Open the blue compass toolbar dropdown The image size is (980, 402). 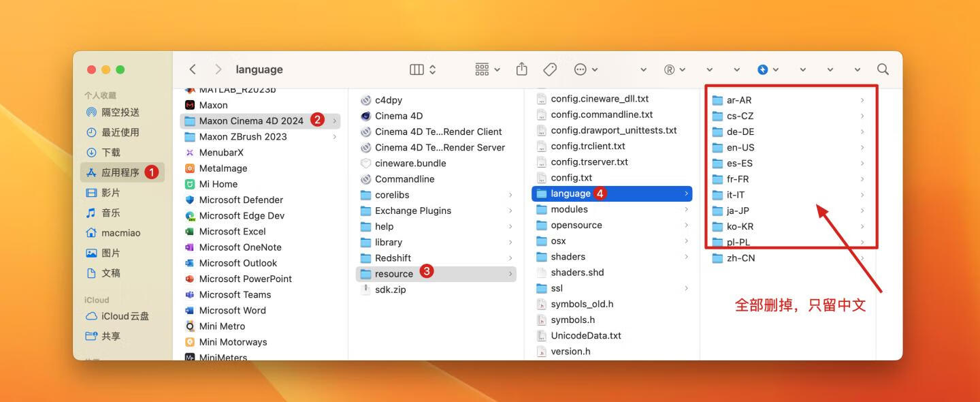[x=768, y=69]
